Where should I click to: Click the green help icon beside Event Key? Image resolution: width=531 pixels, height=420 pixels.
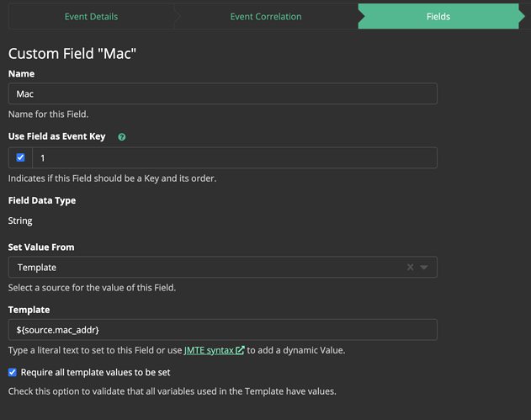point(122,137)
